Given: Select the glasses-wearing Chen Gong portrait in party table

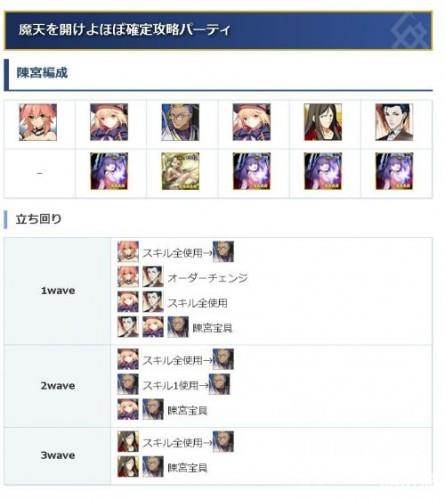Looking at the screenshot, I should [180, 122].
